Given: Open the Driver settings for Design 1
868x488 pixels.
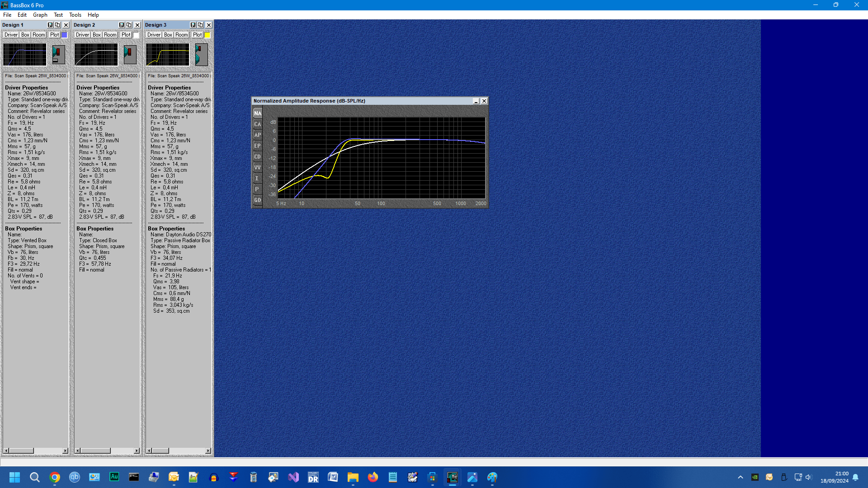Looking at the screenshot, I should click(x=11, y=35).
